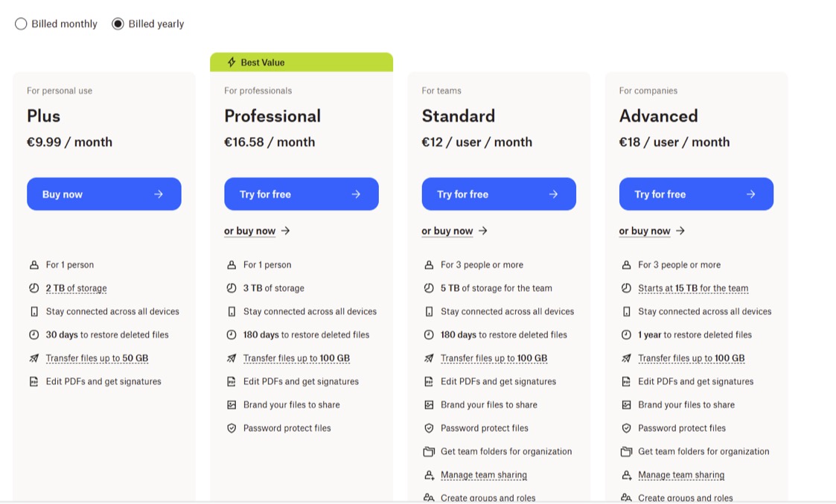Screen dimensions: 836x504
Task: Click 'or buy now' link under Advanced
Action: point(651,231)
